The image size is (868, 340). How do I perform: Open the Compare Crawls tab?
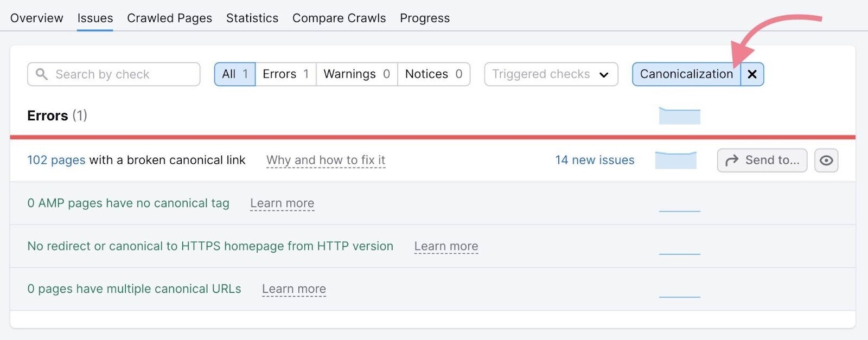click(x=339, y=18)
